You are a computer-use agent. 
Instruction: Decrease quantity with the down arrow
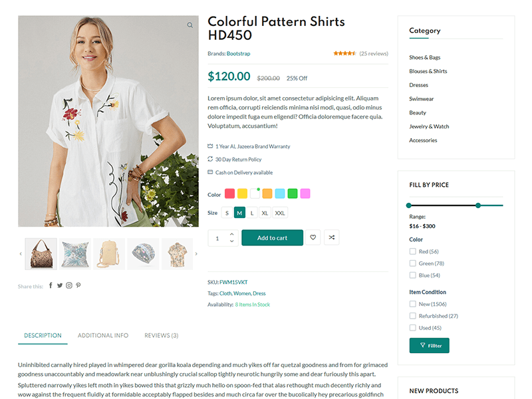[231, 241]
